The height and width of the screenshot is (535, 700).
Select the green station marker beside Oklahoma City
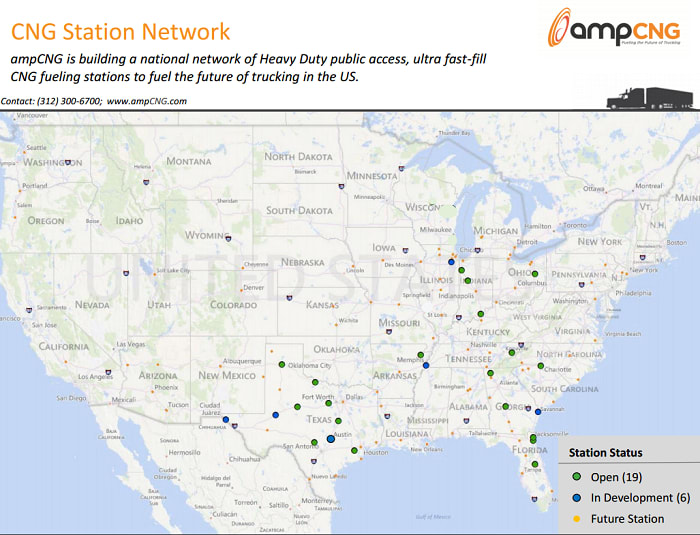pos(282,364)
